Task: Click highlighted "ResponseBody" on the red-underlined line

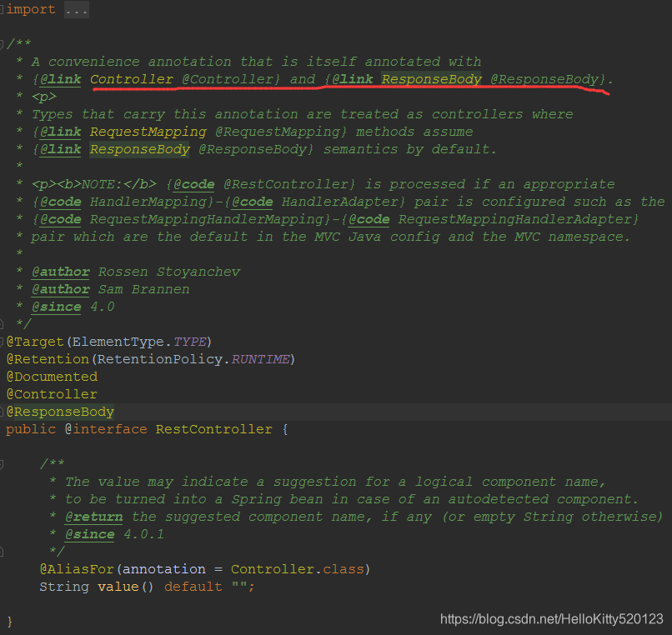Action: [431, 79]
